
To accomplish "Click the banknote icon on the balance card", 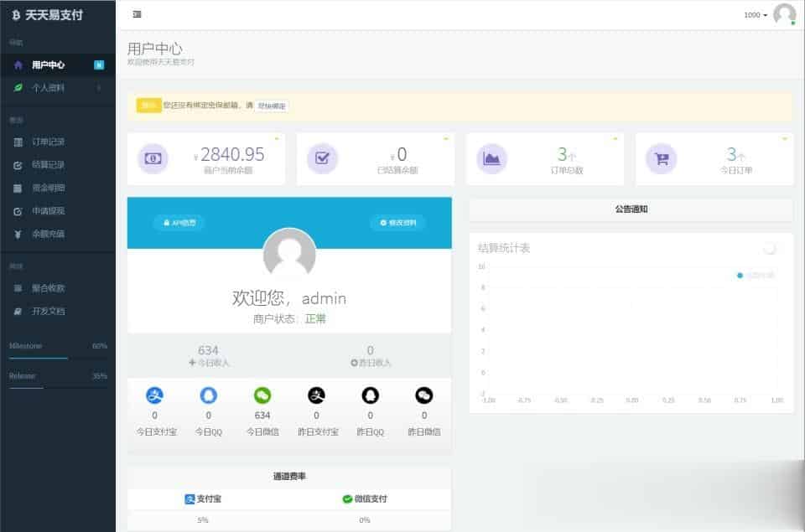I will 153,158.
